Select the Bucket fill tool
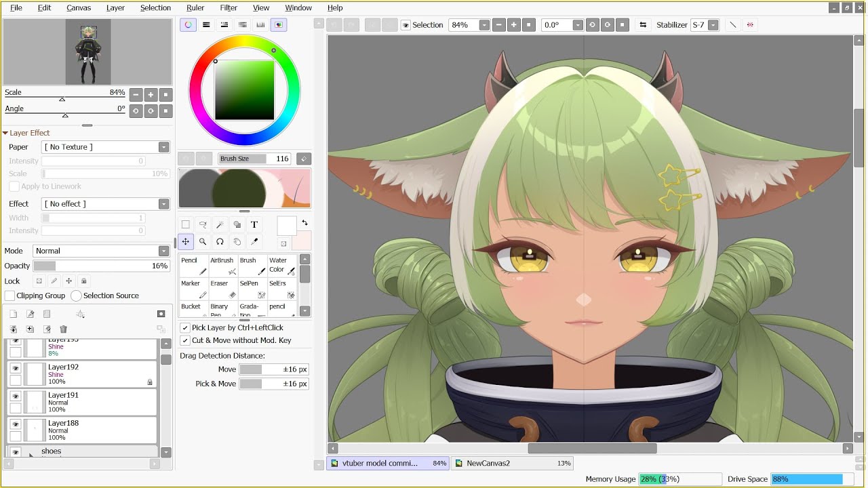The image size is (868, 488). (194, 310)
